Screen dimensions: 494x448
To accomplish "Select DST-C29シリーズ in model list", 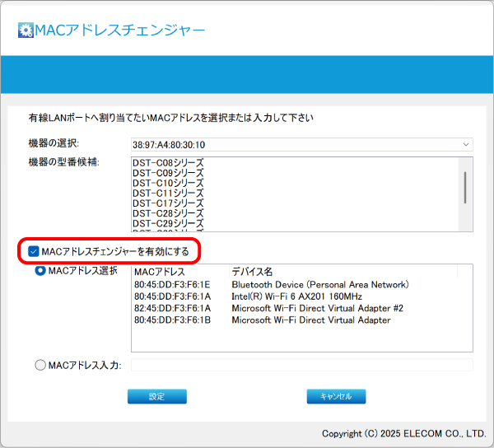I will click(168, 223).
